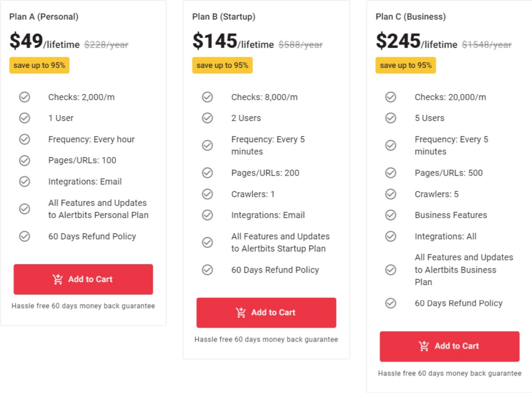Click checkmark icon beside Crawlers: 1

[x=207, y=194]
